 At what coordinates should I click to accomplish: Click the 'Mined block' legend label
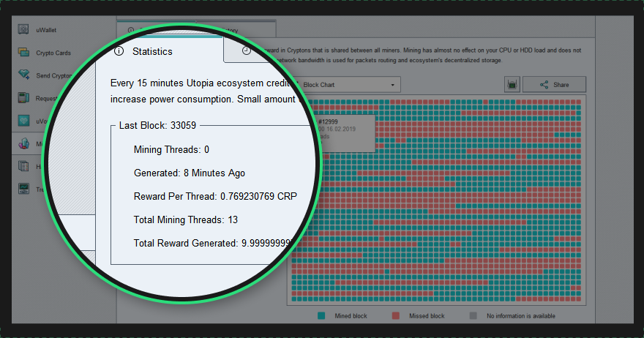[x=351, y=316]
